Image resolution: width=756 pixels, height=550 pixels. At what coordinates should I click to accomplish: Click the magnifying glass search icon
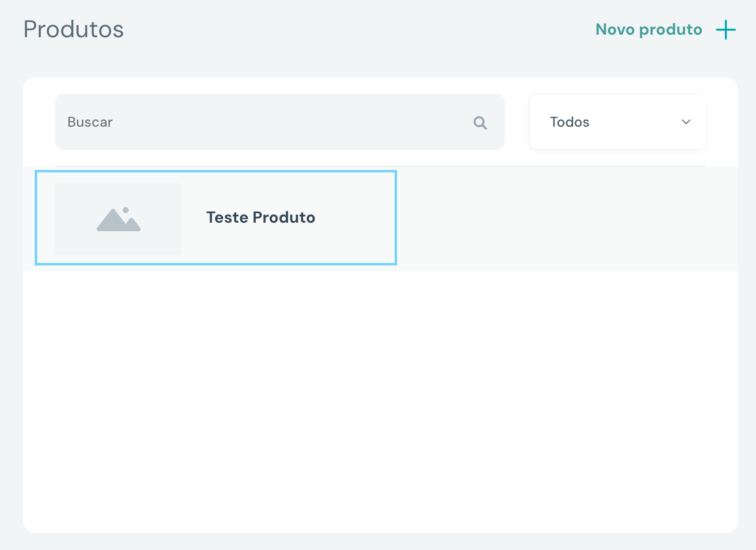pos(480,123)
